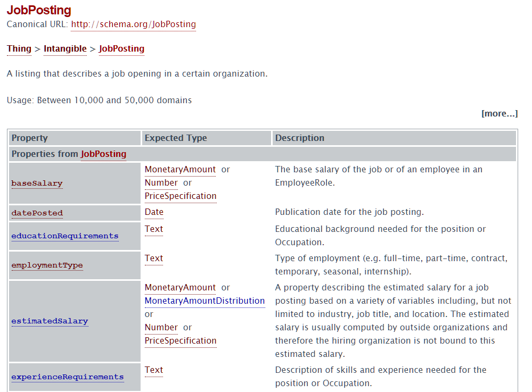Open the MonetaryAmountDistribution type link
This screenshot has width=532, height=392.
204,301
